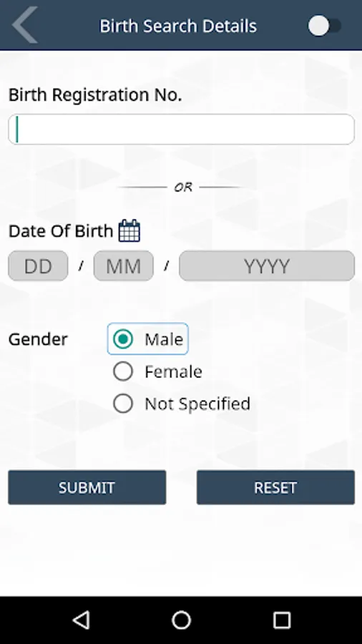Viewport: 362px width, 644px height.
Task: Tap the Date Of Birth label
Action: point(61,231)
